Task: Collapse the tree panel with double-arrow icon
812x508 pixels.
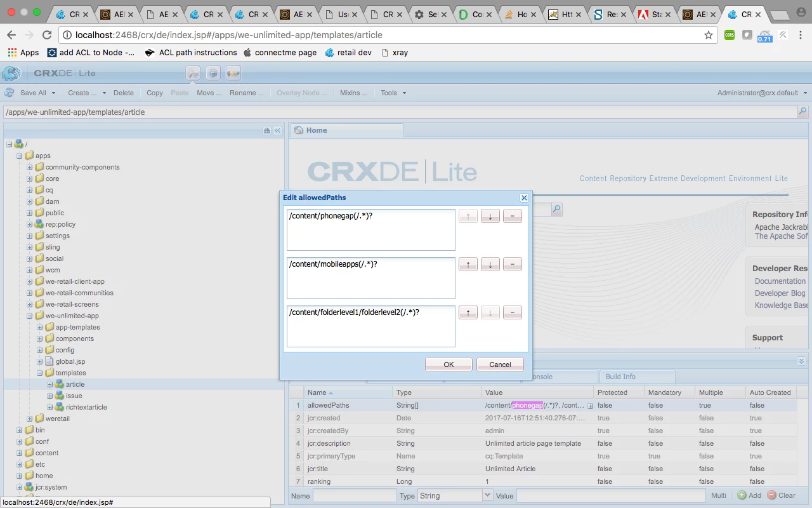Action: [277, 130]
